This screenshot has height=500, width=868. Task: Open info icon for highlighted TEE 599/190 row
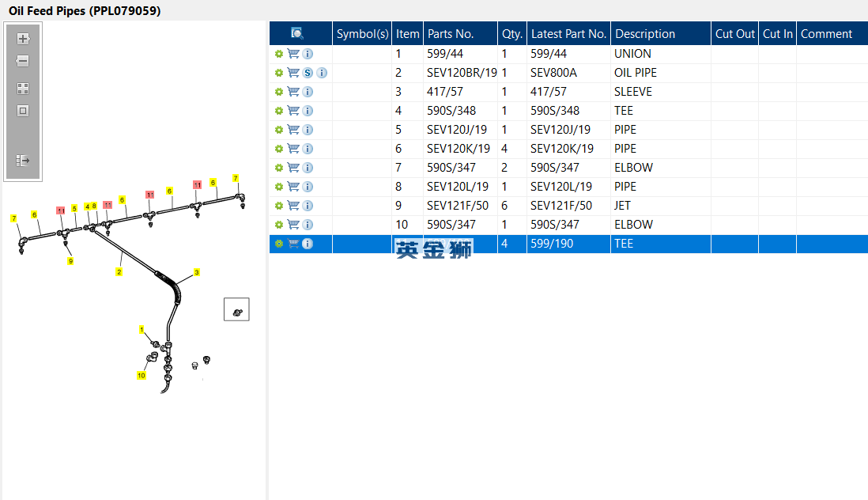(308, 244)
